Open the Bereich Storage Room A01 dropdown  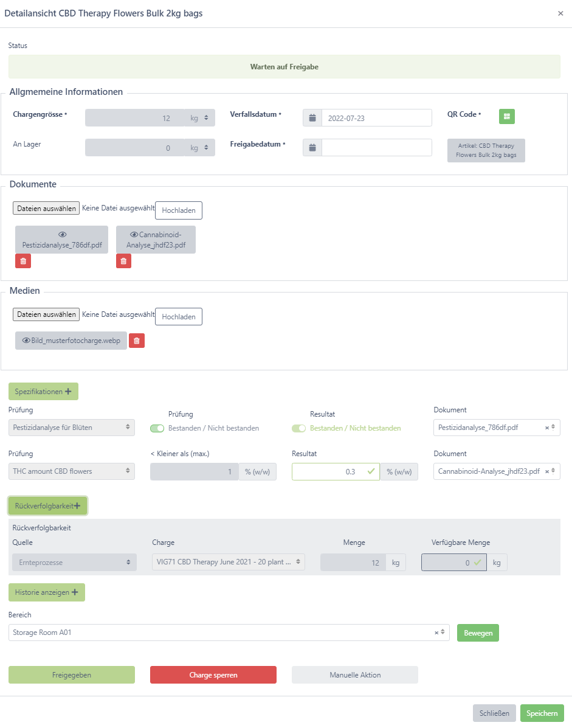click(x=222, y=633)
